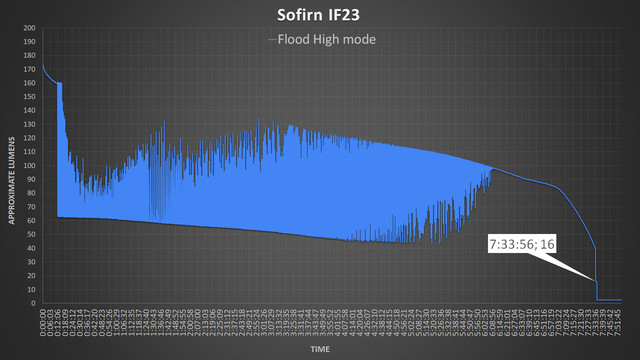The image size is (640, 360).
Task: Click the blue legend line marker
Action: 272,40
